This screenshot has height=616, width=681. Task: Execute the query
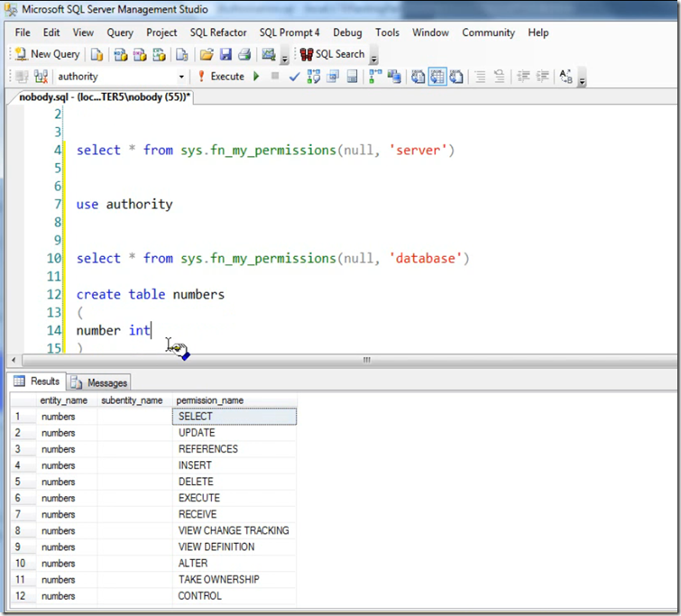click(x=222, y=77)
